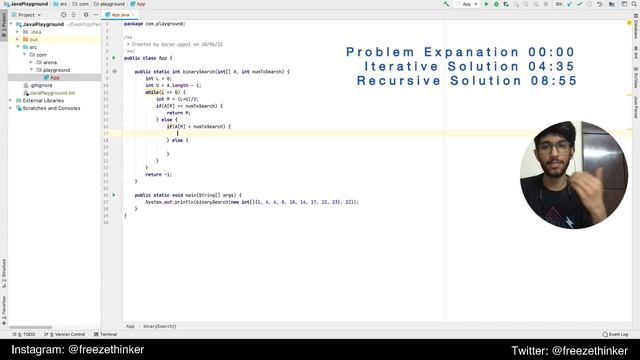The width and height of the screenshot is (640, 360).
Task: Collapse the playground package arrow
Action: tap(31, 70)
